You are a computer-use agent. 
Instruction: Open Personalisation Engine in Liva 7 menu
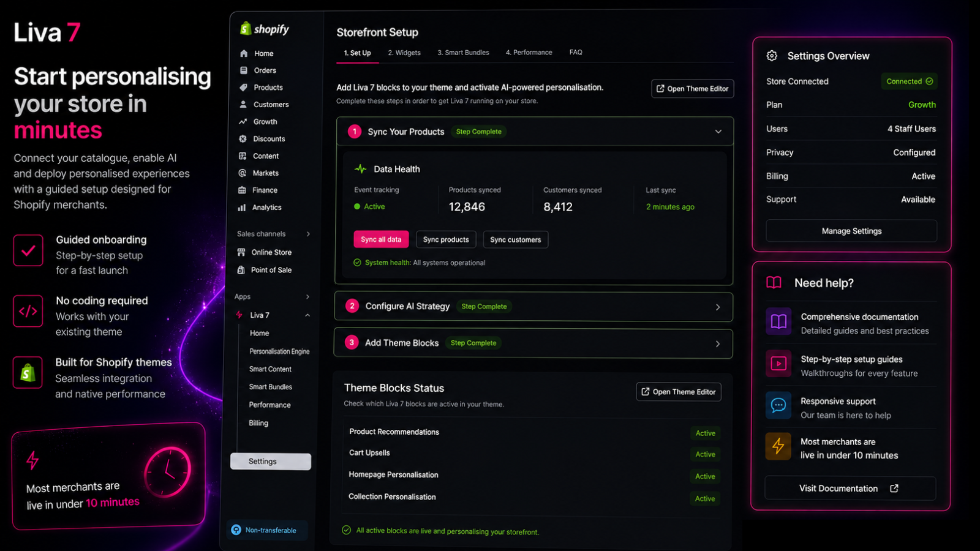click(x=279, y=351)
